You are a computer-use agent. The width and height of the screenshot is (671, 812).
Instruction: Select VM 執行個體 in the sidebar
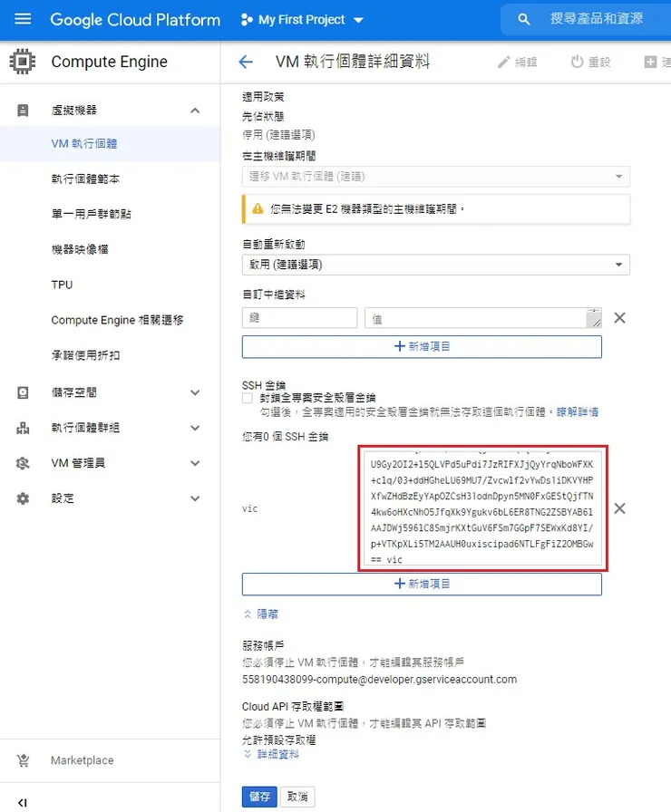110,143
